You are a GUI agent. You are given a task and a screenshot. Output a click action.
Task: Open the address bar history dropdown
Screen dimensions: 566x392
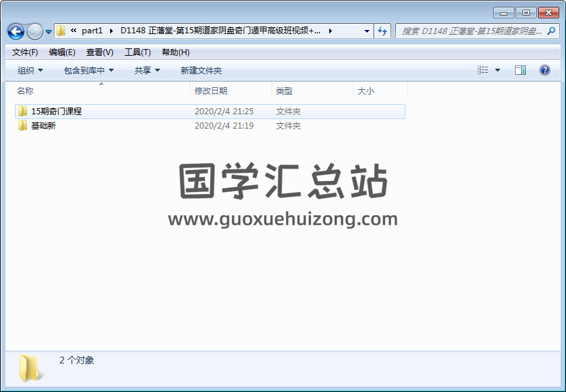pyautogui.click(x=367, y=31)
